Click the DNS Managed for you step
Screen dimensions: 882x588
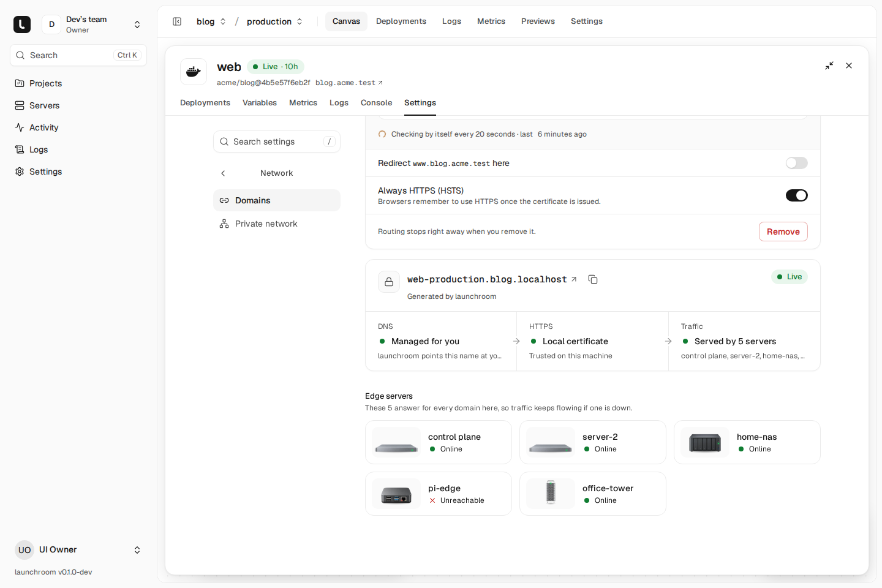[441, 341]
